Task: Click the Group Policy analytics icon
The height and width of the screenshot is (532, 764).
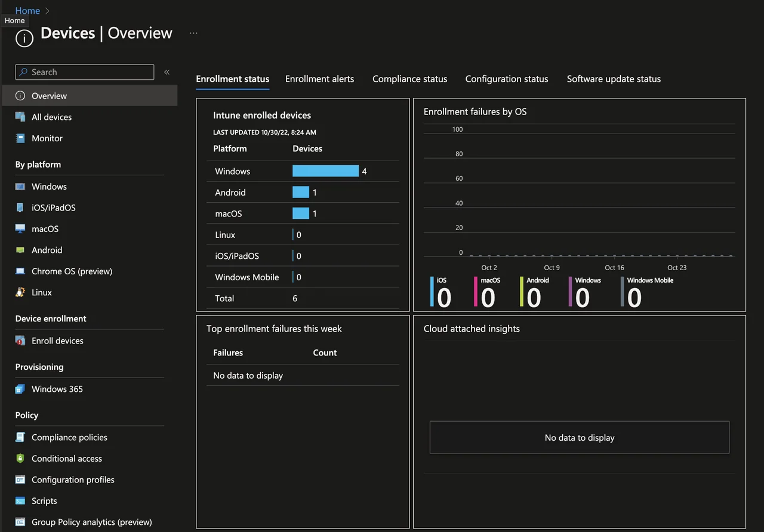Action: point(20,522)
